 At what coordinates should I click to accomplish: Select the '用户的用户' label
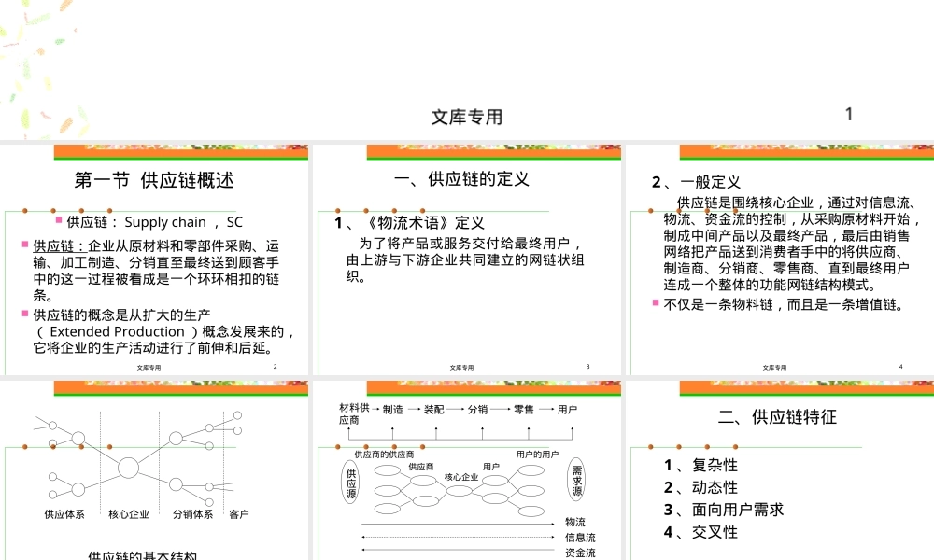(537, 455)
